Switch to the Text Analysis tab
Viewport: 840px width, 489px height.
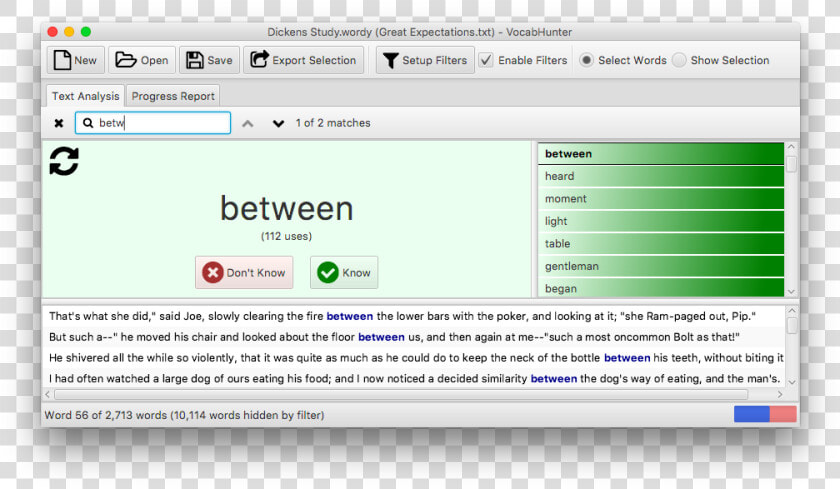85,96
